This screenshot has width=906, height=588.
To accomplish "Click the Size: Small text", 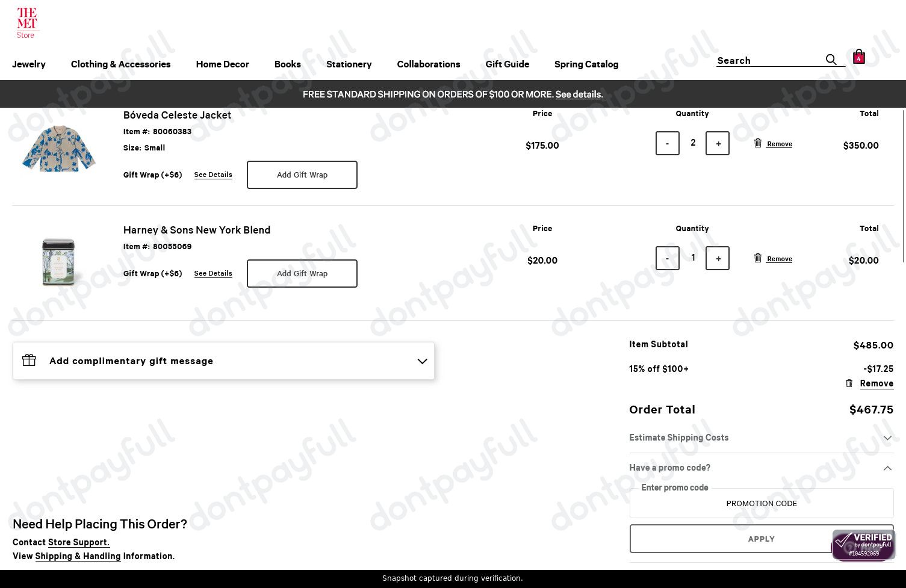I will [x=144, y=147].
